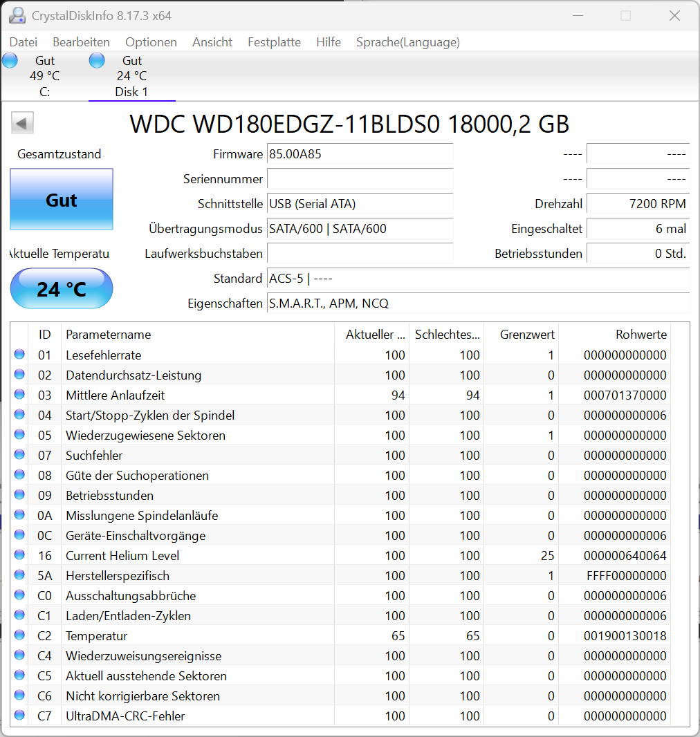Click the Übertragungsmodus field SATA/600
Image resolution: width=700 pixels, height=737 pixels.
pyautogui.click(x=360, y=229)
